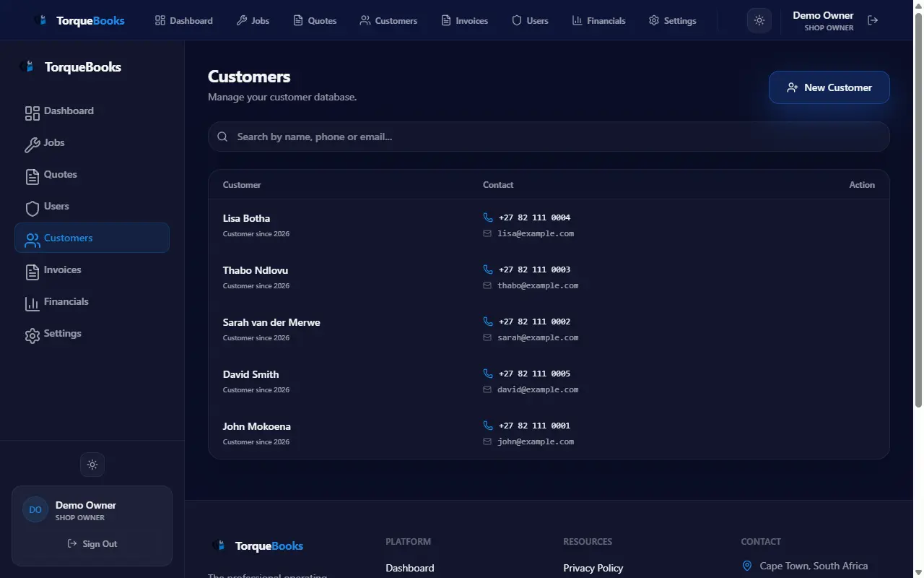The height and width of the screenshot is (578, 924).
Task: Click the Jobs wrench icon in sidebar
Action: tap(32, 144)
